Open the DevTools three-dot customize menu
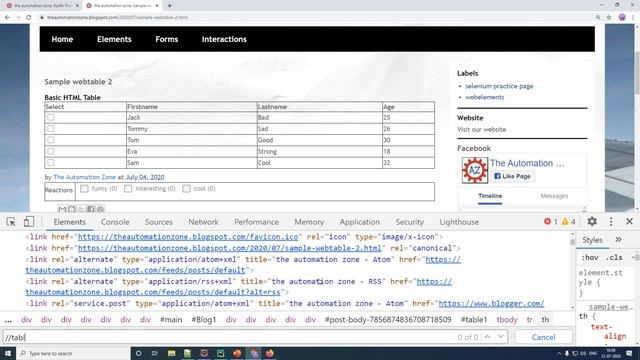Viewport: 640px width, 360px height. tap(611, 222)
